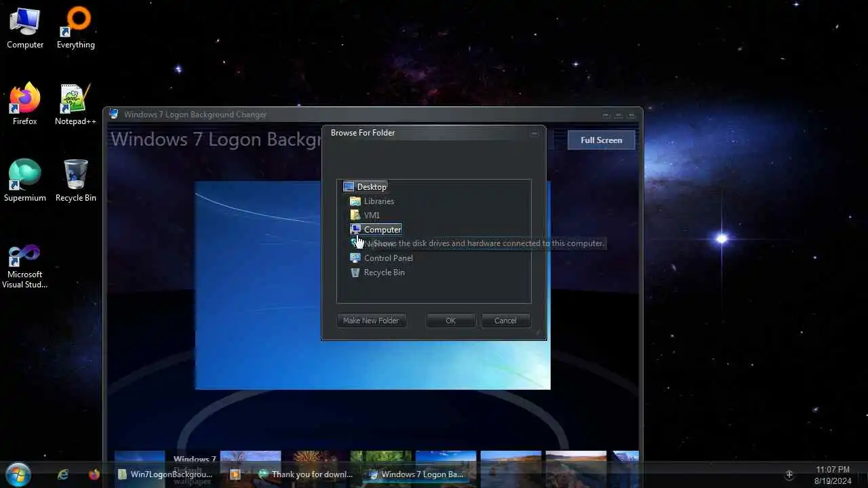The width and height of the screenshot is (868, 488).
Task: Launch Internet Explorer from taskbar
Action: pos(63,474)
